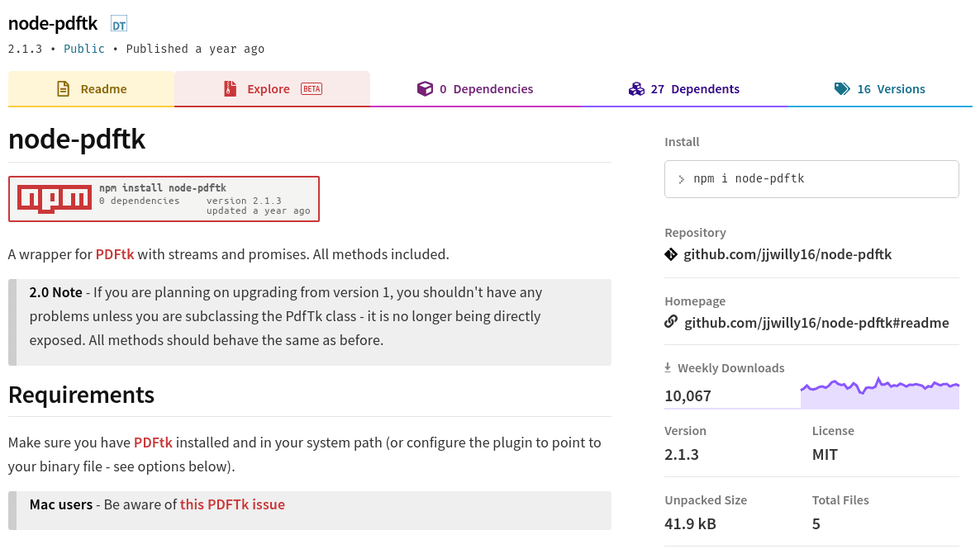The image size is (980, 549).
Task: Click the git repository diamond icon
Action: 671,254
